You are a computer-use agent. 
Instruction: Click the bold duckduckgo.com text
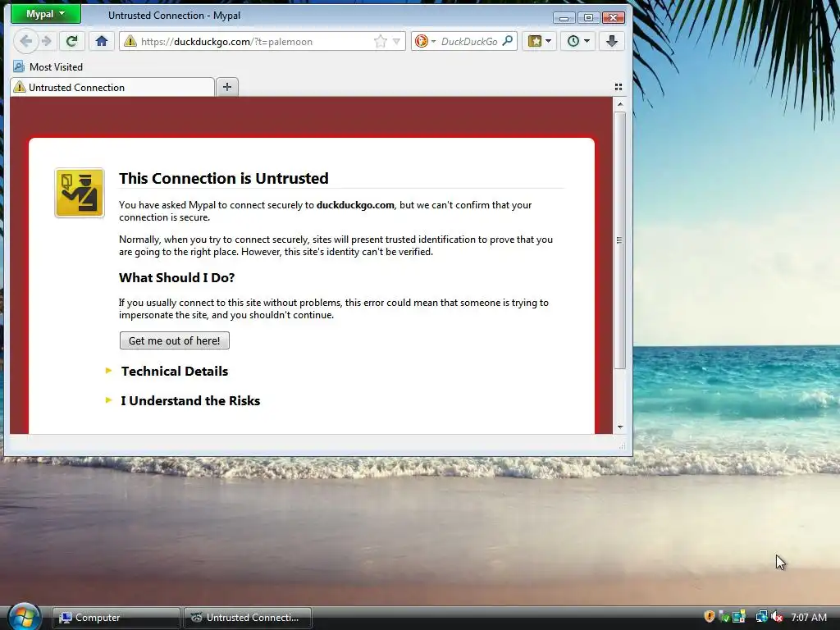pos(355,205)
